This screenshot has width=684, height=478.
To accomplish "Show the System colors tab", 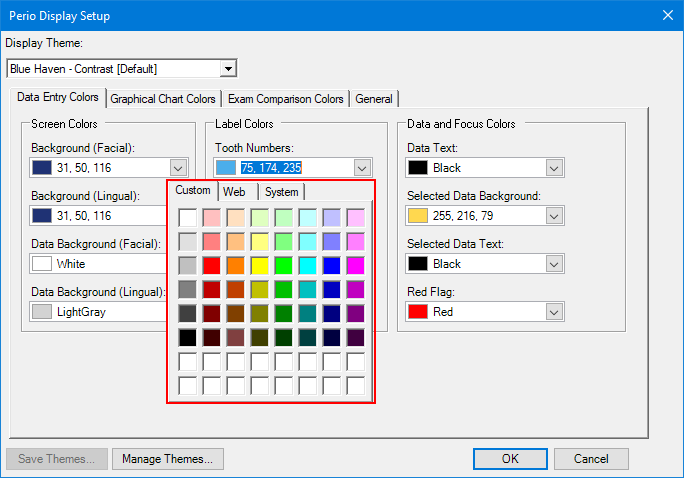I will (x=281, y=192).
